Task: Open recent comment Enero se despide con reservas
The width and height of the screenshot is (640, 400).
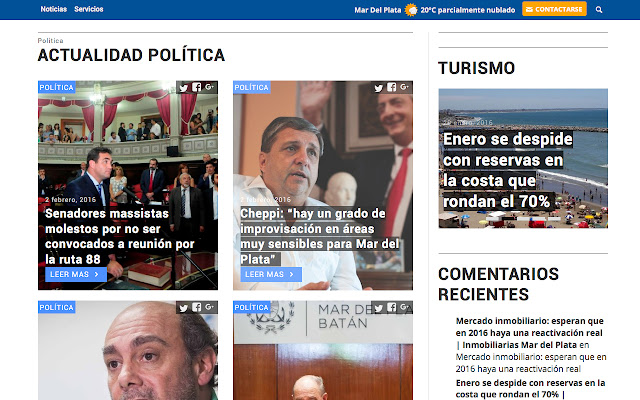Action: pyautogui.click(x=530, y=389)
